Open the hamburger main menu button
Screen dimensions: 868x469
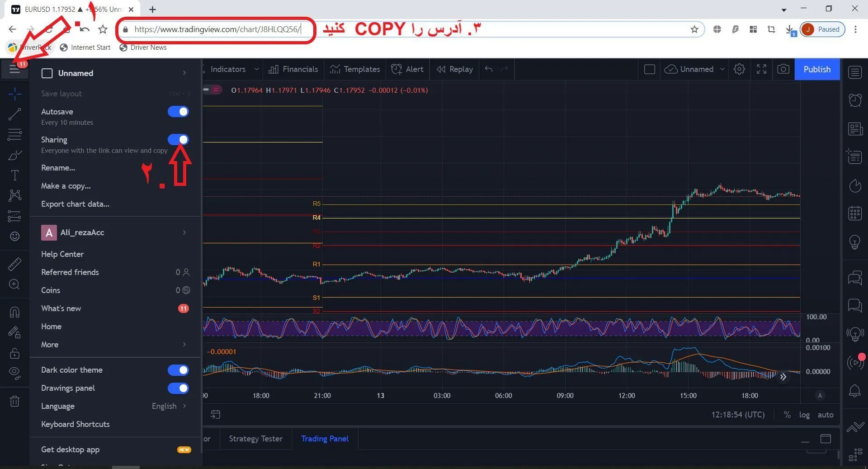coord(14,69)
